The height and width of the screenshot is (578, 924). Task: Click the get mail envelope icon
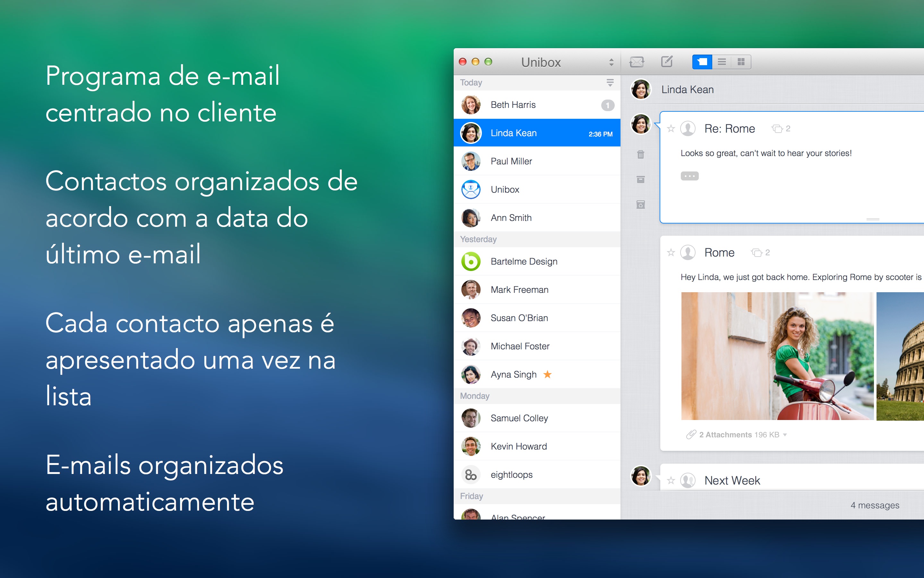(637, 62)
